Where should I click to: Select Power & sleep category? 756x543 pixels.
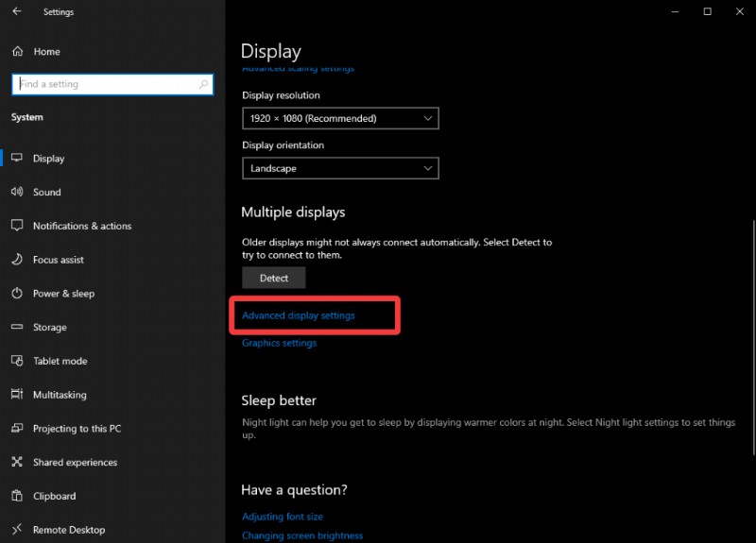tap(63, 294)
